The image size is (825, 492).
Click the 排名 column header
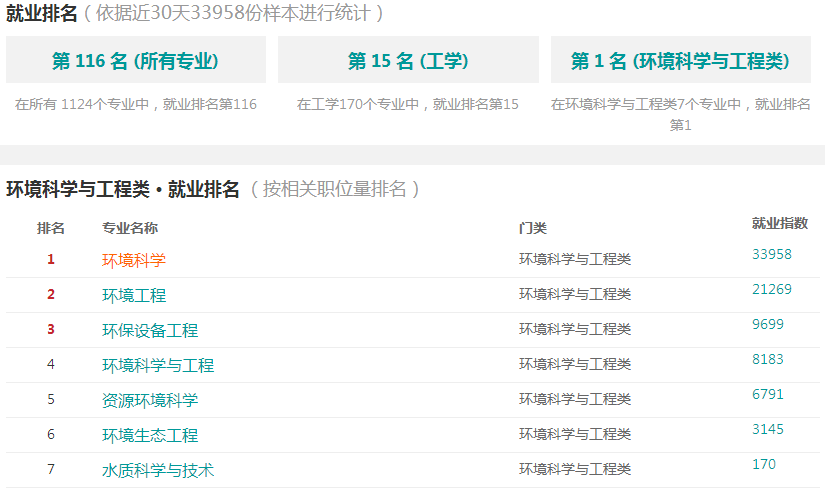click(51, 228)
